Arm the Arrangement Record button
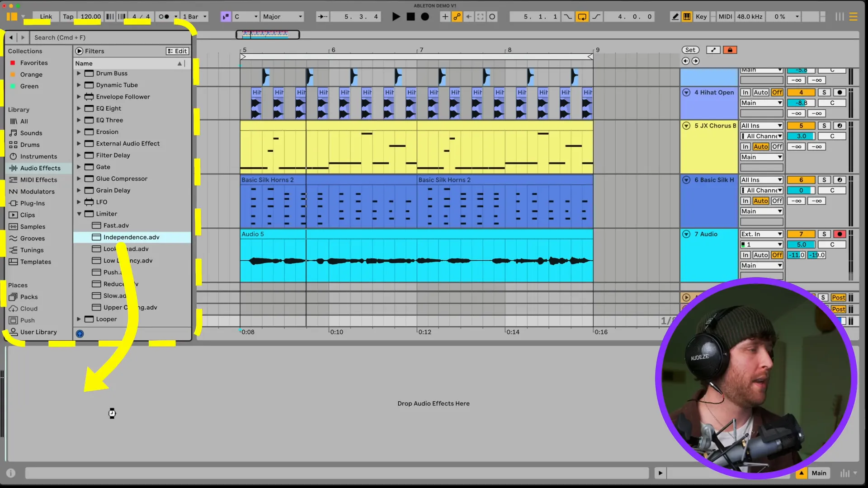Image resolution: width=868 pixels, height=488 pixels. pyautogui.click(x=425, y=17)
